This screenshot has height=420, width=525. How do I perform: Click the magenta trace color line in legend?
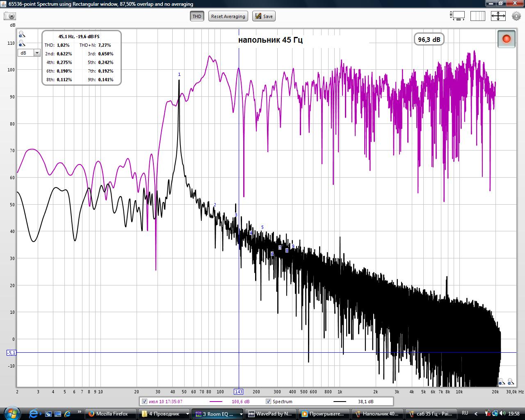point(216,402)
